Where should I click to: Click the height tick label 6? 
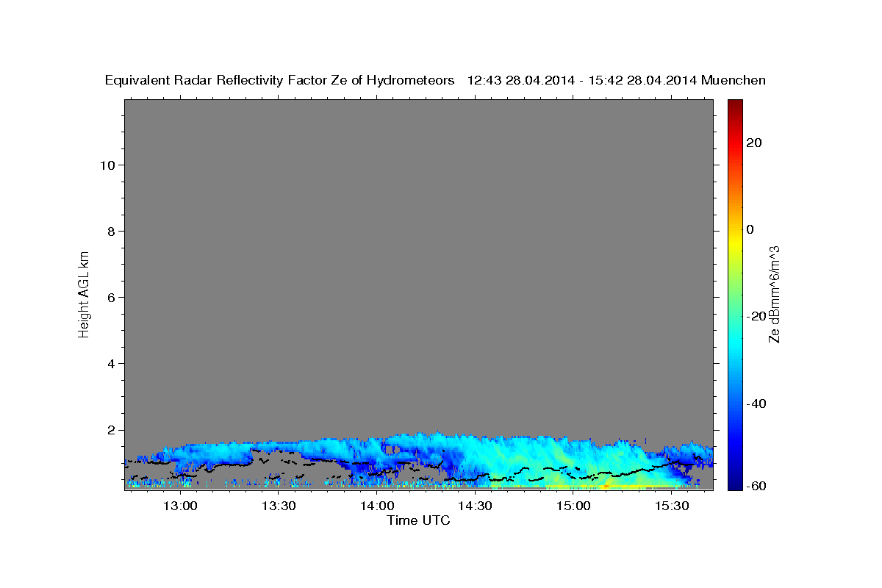click(x=112, y=297)
